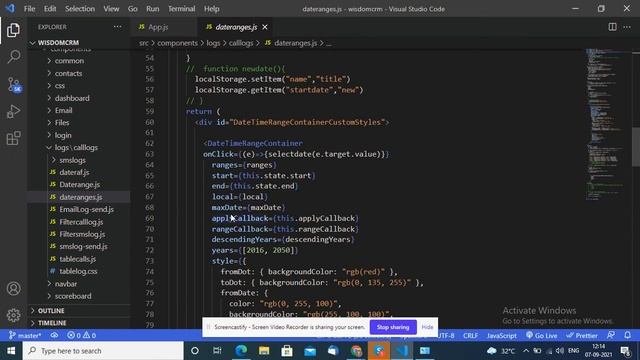
Task: Collapse the WISDOMCRM root folder
Action: tap(58, 42)
